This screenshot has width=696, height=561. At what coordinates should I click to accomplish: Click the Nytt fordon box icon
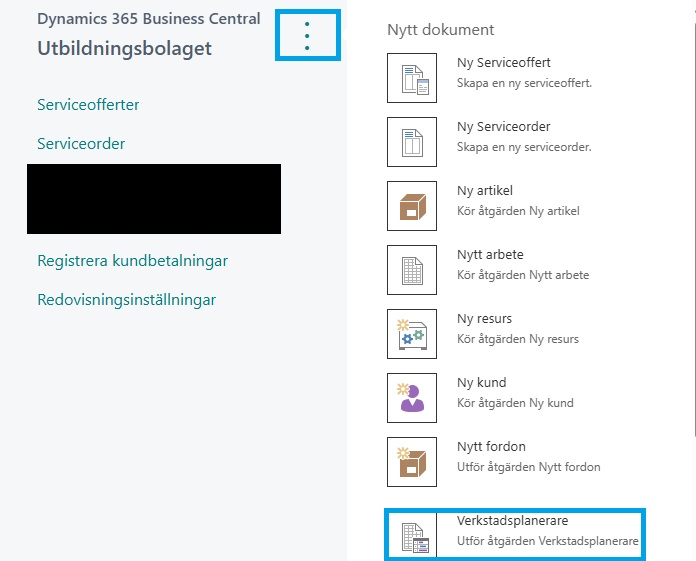tap(412, 462)
